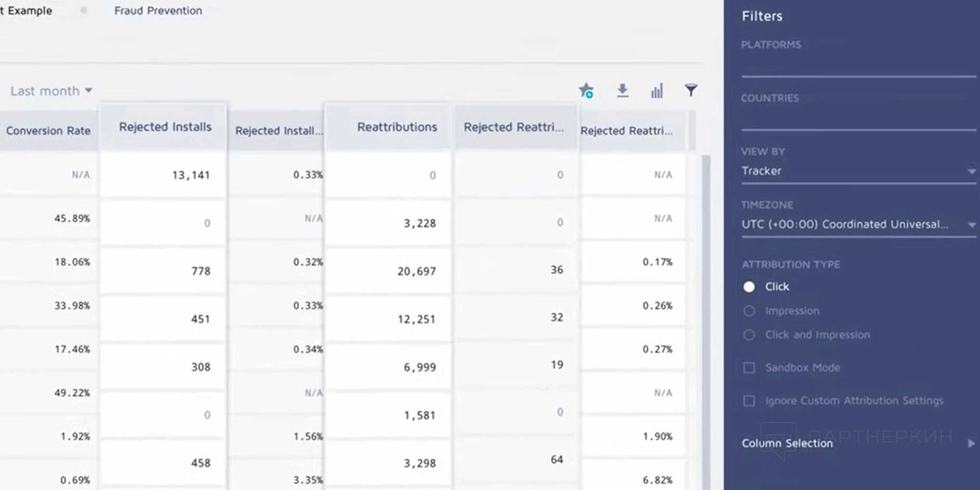
Task: Choose Click and Impression radio option
Action: point(749,335)
